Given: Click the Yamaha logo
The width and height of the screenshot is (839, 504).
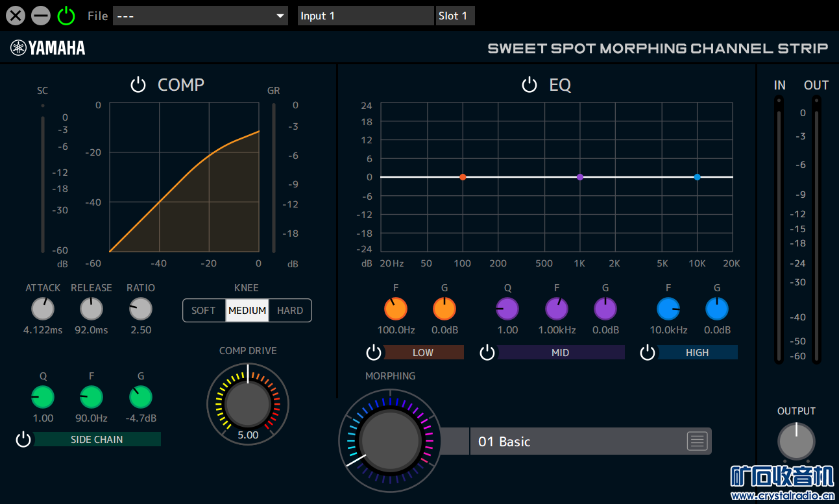Looking at the screenshot, I should [48, 48].
